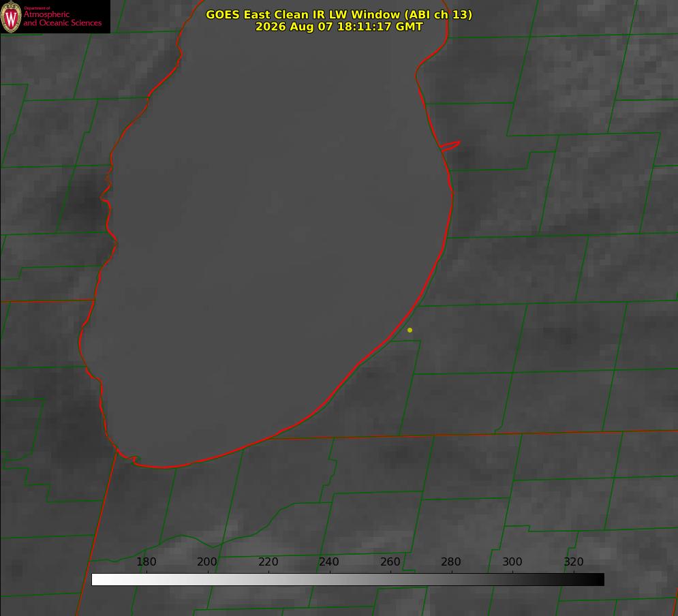The image size is (678, 616).
Task: Click the white end of the colorbar
Action: [99, 579]
